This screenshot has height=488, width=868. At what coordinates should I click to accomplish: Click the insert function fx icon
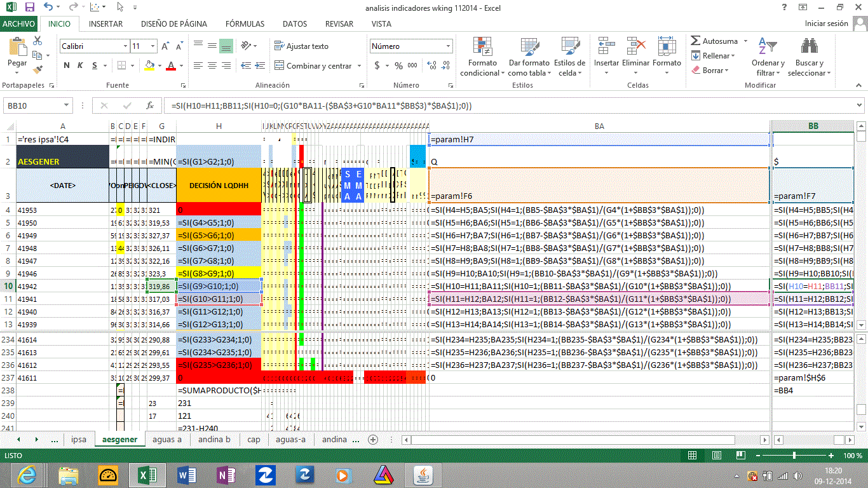[x=150, y=105]
